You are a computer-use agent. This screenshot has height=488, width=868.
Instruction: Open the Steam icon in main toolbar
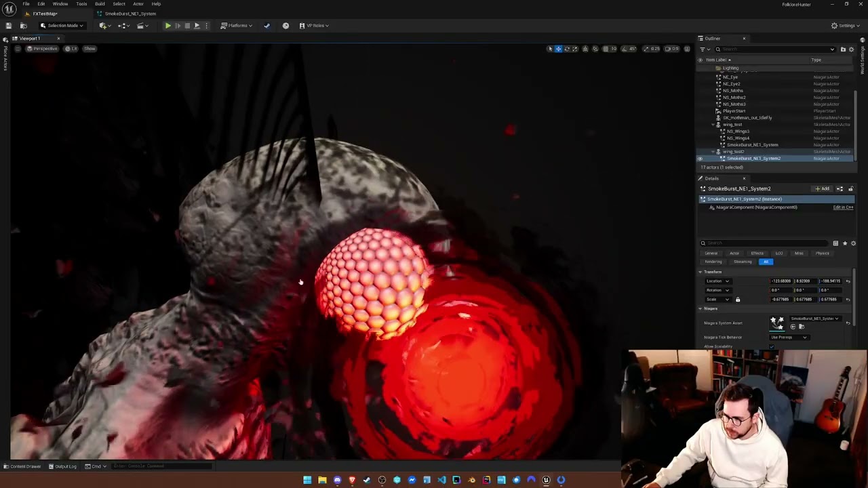pos(267,26)
